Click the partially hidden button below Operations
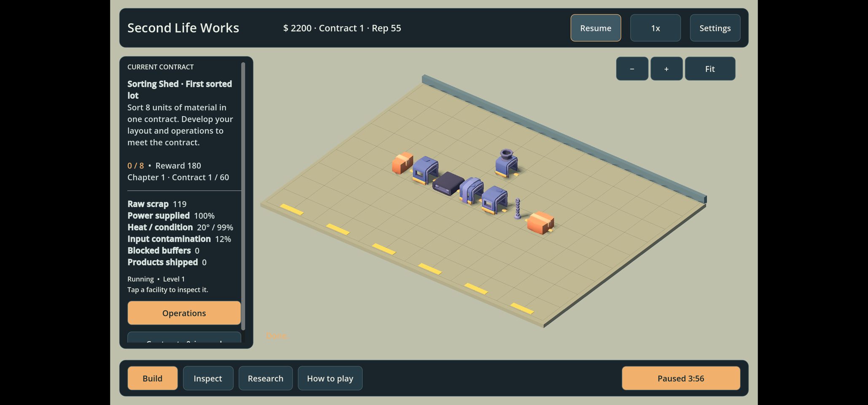The height and width of the screenshot is (405, 868). coord(184,337)
